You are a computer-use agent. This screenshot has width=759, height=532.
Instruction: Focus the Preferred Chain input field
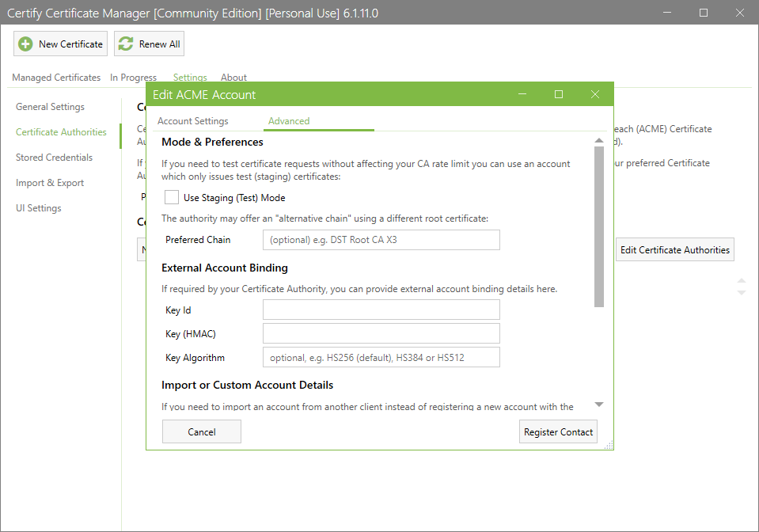click(381, 240)
